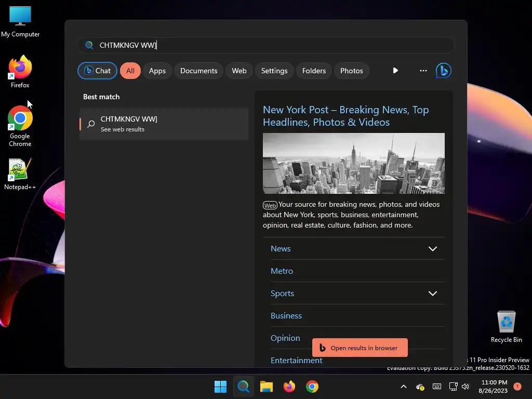This screenshot has height=399, width=532.
Task: Open the Notepad++ desktop shortcut
Action: pos(20,174)
